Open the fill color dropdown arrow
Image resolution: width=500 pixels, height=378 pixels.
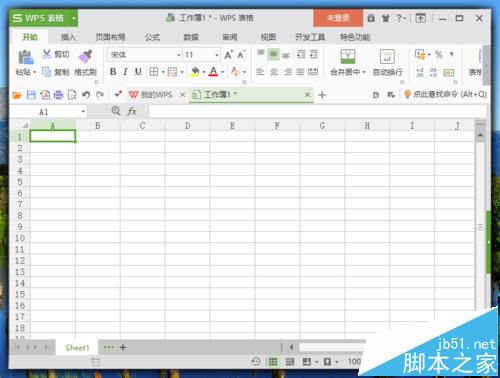[204, 72]
